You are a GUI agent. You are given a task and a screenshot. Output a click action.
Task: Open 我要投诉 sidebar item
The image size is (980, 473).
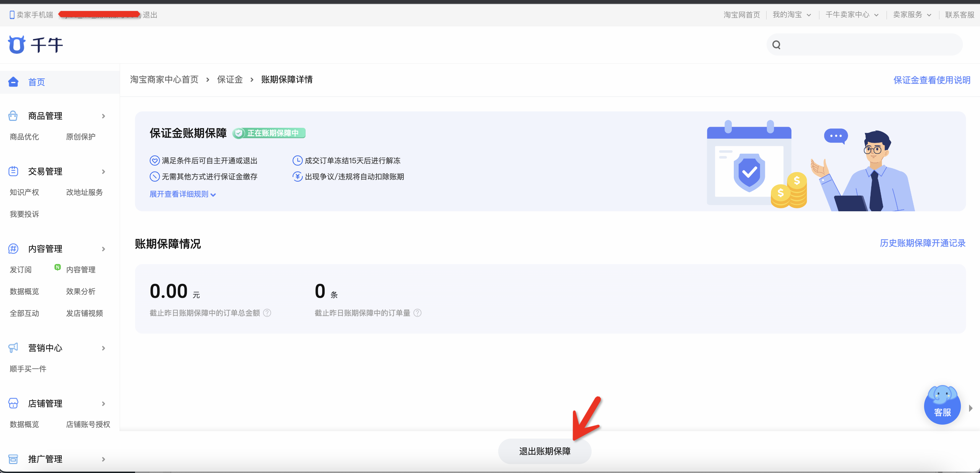point(24,214)
